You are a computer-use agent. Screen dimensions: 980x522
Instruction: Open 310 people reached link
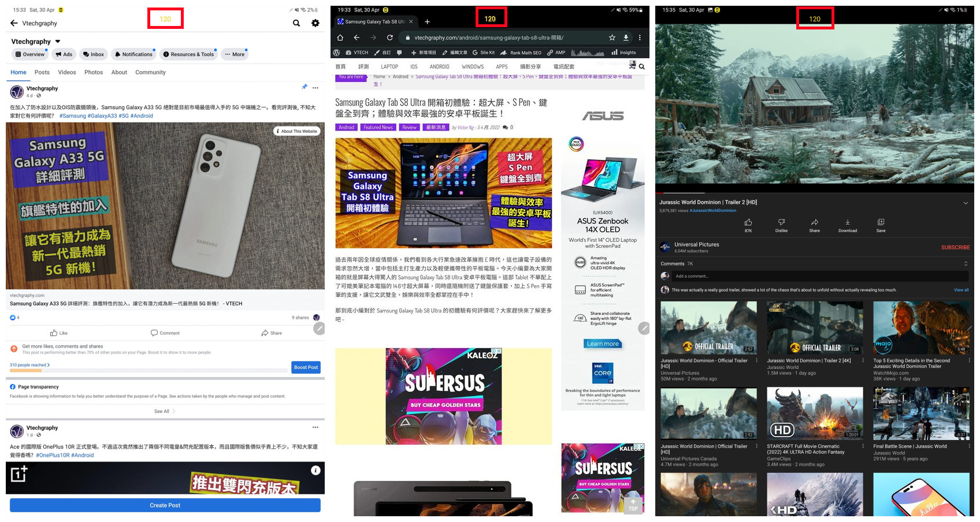[29, 365]
